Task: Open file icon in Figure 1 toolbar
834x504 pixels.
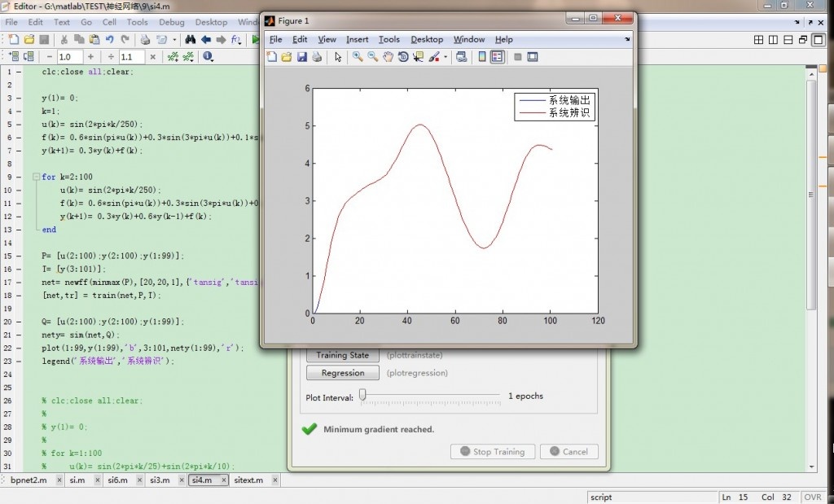Action: point(287,57)
